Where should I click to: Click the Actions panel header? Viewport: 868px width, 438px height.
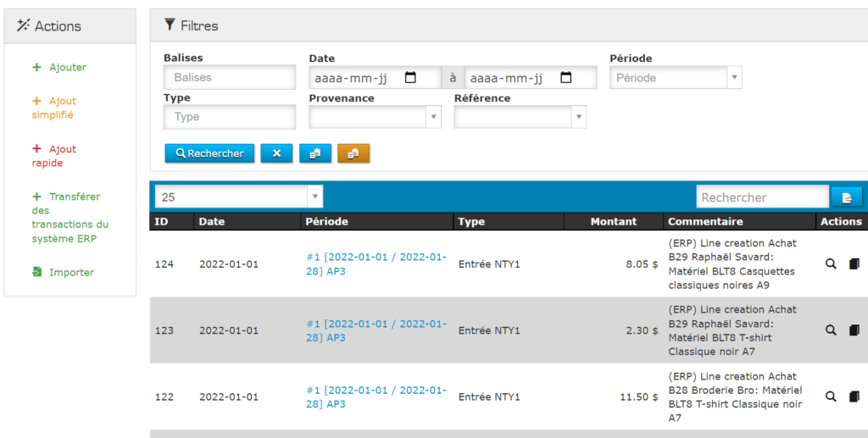tap(70, 25)
